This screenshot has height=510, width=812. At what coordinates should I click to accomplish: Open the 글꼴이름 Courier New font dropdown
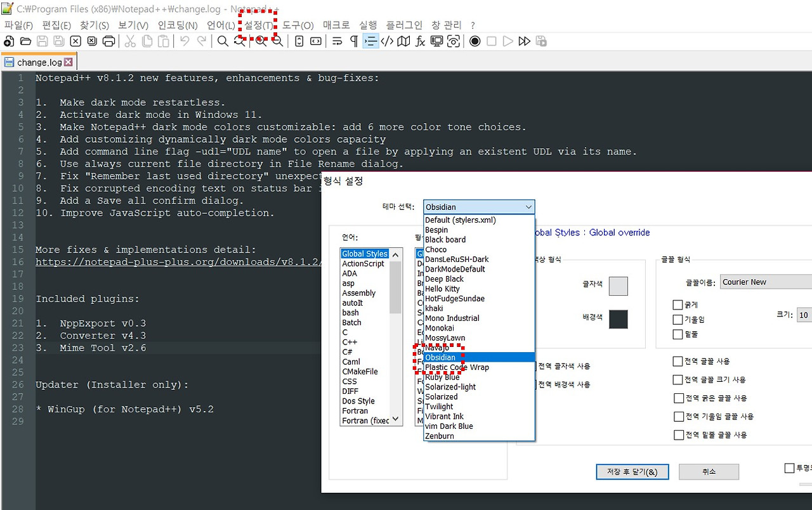[766, 282]
